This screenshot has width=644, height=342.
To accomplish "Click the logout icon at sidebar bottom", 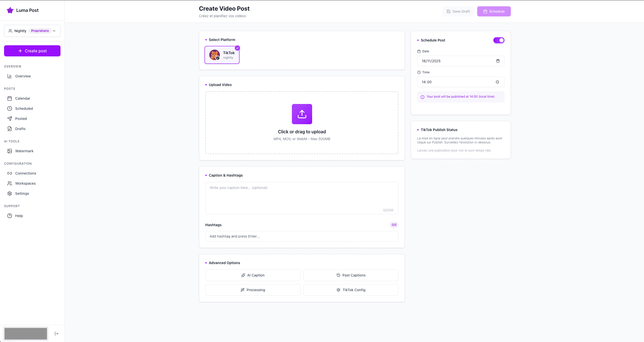I will click(56, 333).
